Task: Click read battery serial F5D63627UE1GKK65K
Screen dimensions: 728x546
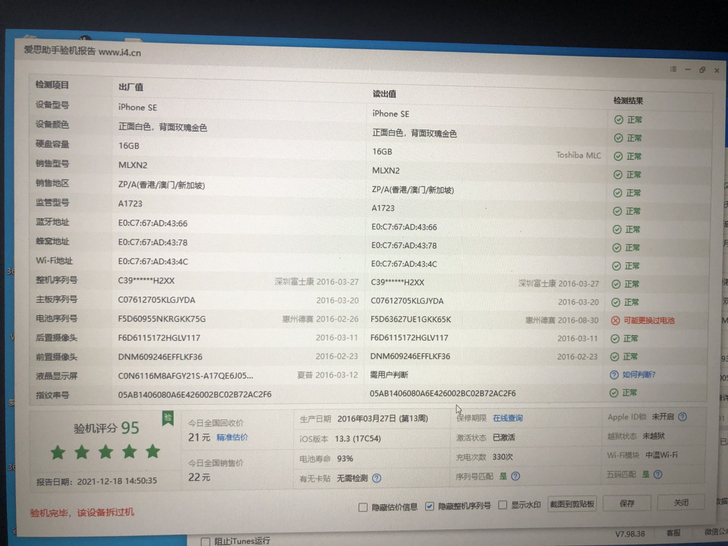Action: coord(410,319)
